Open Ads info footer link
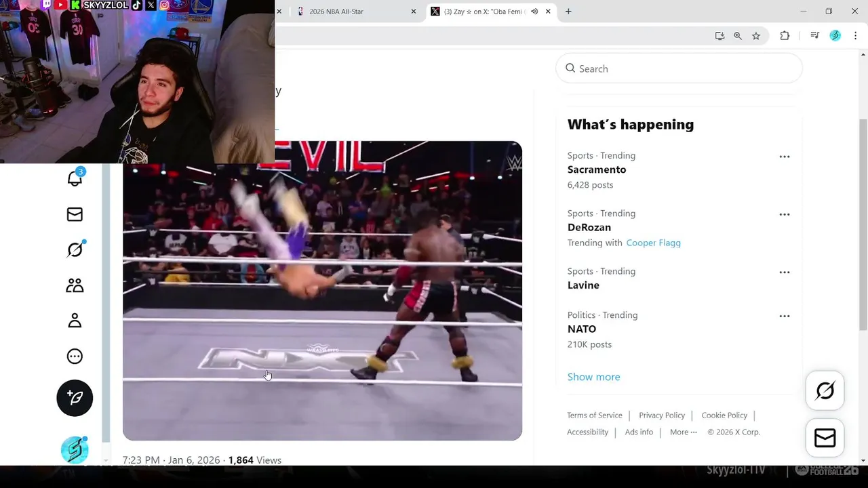This screenshot has height=488, width=868. tap(639, 432)
